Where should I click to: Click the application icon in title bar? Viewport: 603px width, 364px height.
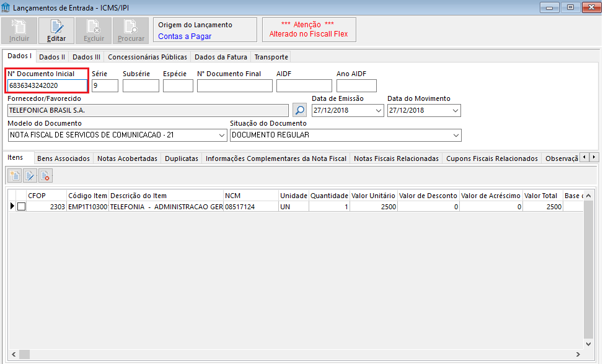click(6, 7)
